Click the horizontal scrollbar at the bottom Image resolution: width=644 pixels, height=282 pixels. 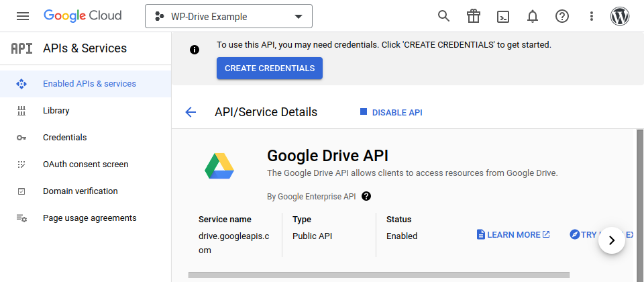point(378,275)
